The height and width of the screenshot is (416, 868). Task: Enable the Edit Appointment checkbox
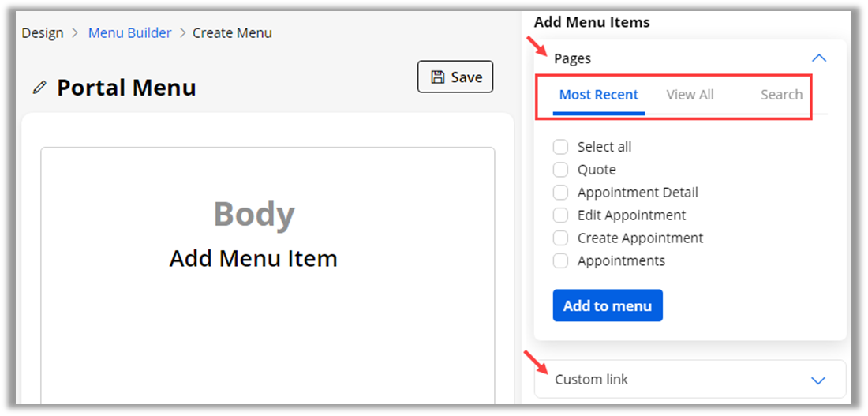560,215
